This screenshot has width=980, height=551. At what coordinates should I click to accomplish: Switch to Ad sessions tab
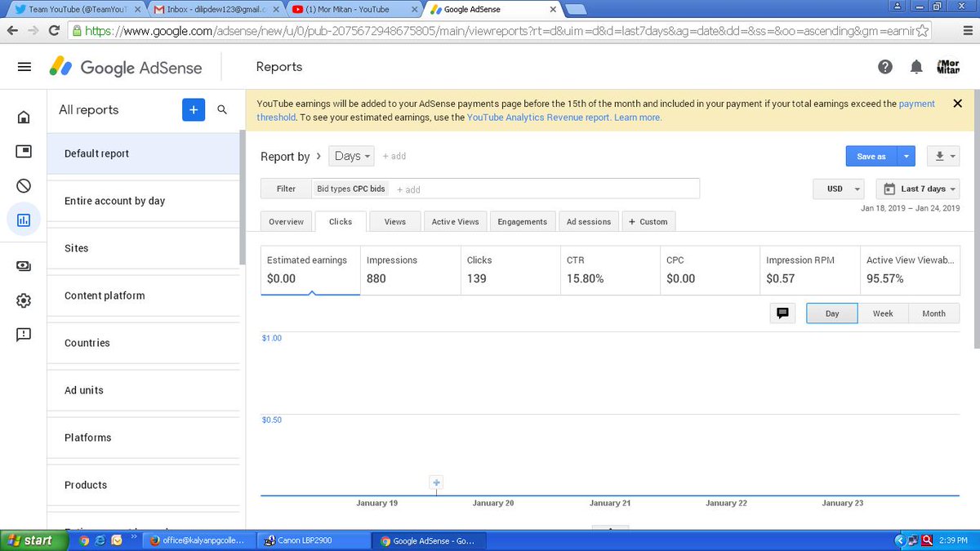589,221
